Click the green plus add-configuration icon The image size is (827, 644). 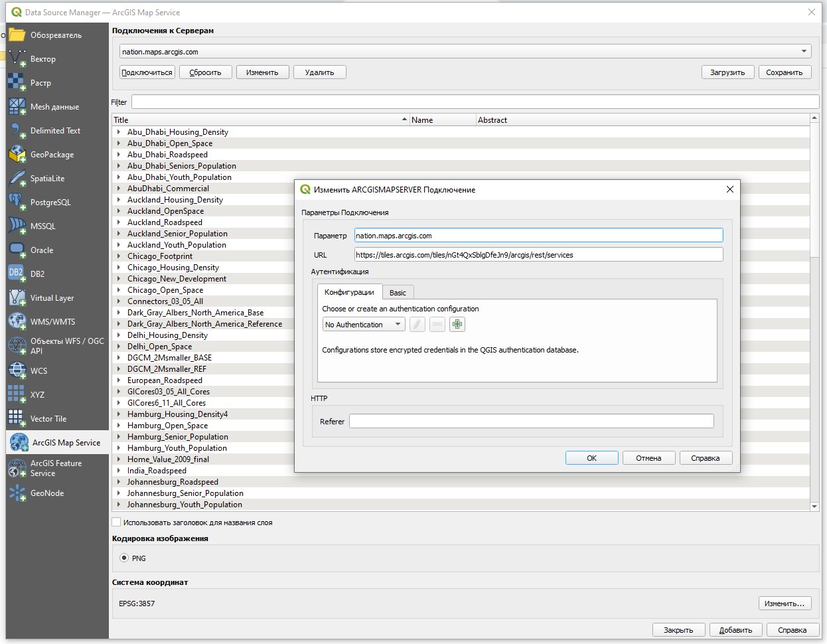pos(457,324)
